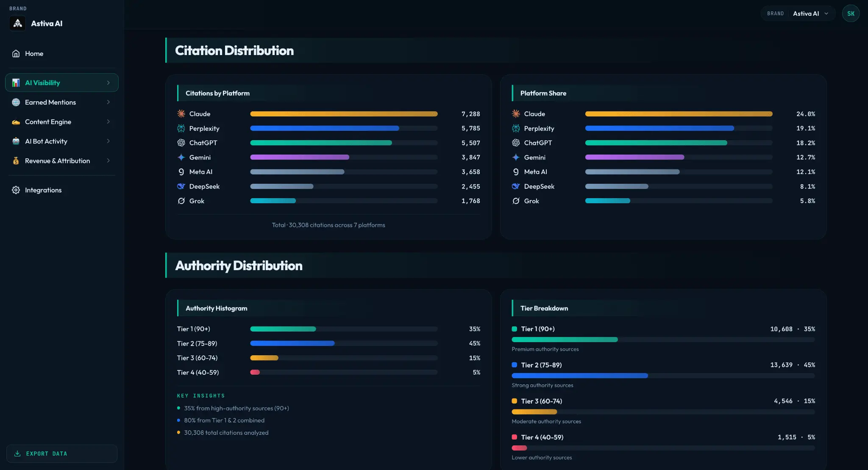
Task: Click the Export Data button
Action: point(62,453)
